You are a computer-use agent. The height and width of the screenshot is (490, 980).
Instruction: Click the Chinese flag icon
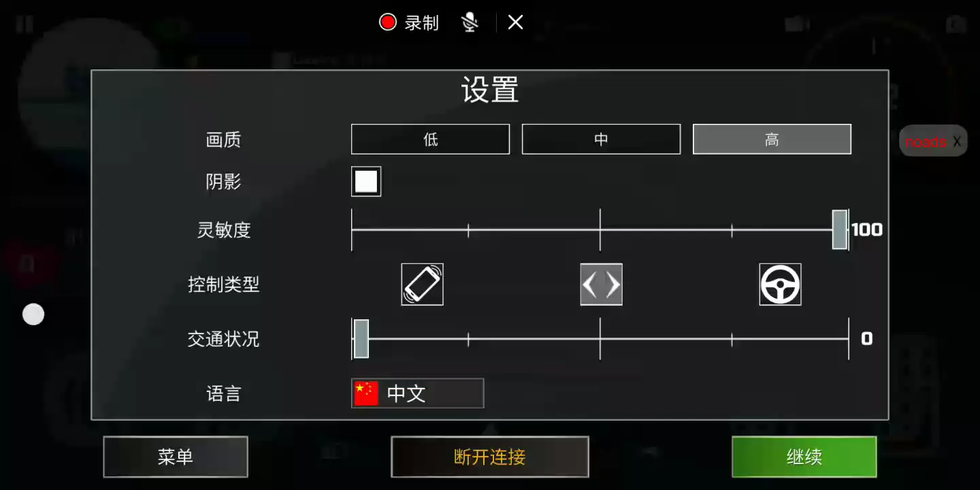pyautogui.click(x=366, y=393)
